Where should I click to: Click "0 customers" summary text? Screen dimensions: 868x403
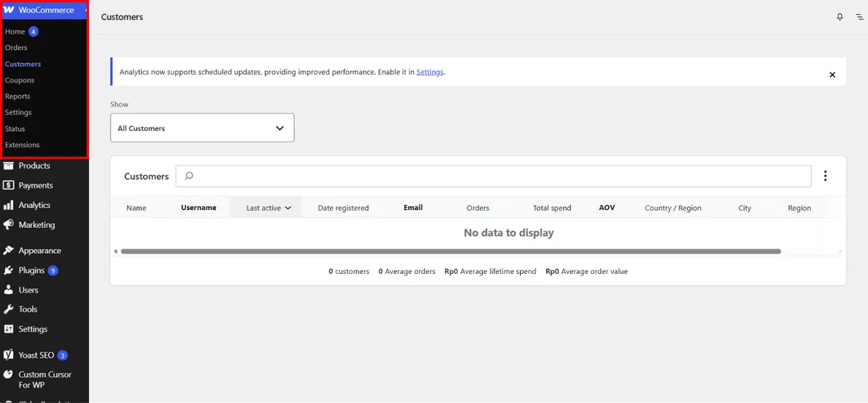tap(349, 272)
